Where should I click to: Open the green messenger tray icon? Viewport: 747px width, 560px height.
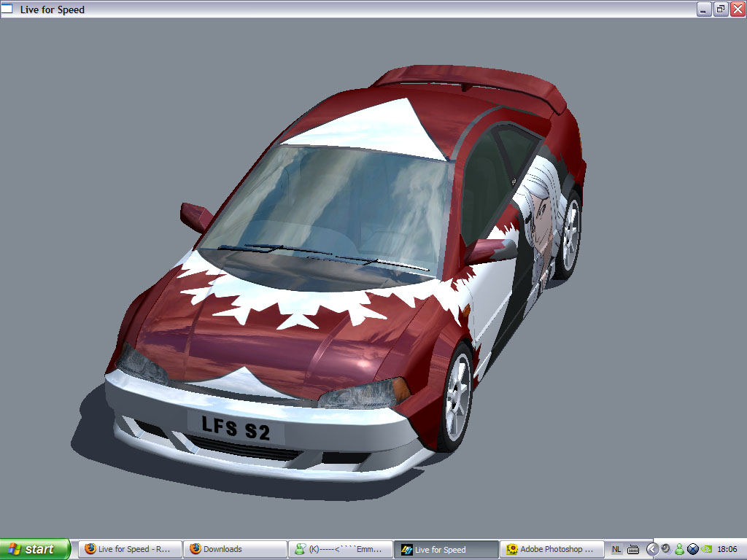click(x=679, y=549)
